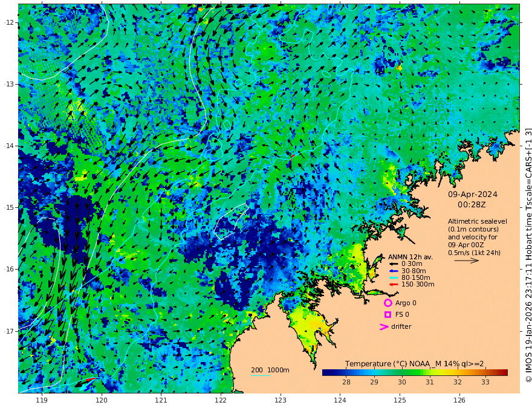The image size is (532, 411).
Task: Click the black 0-30m legend arrow
Action: coord(393,264)
